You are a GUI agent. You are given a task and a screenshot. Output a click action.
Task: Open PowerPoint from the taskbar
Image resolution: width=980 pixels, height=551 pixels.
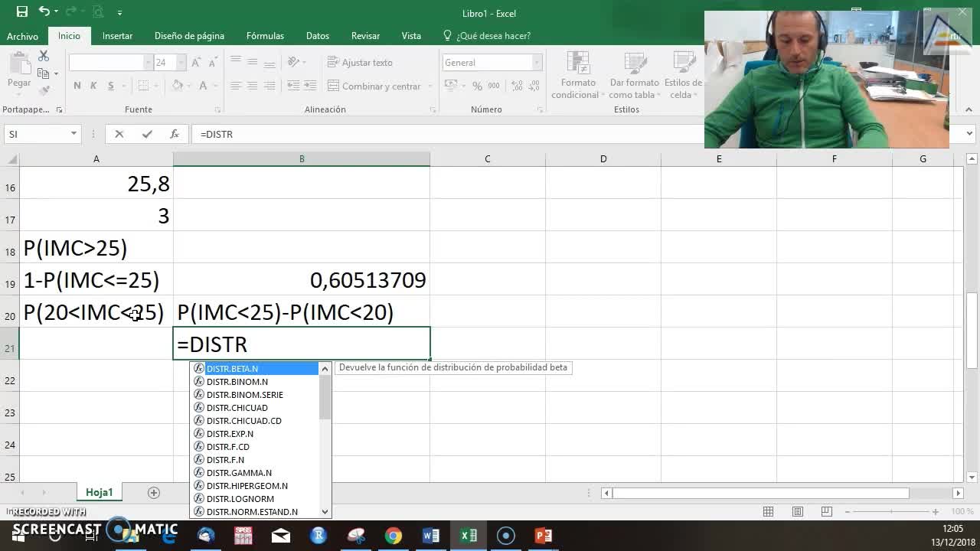coord(543,536)
